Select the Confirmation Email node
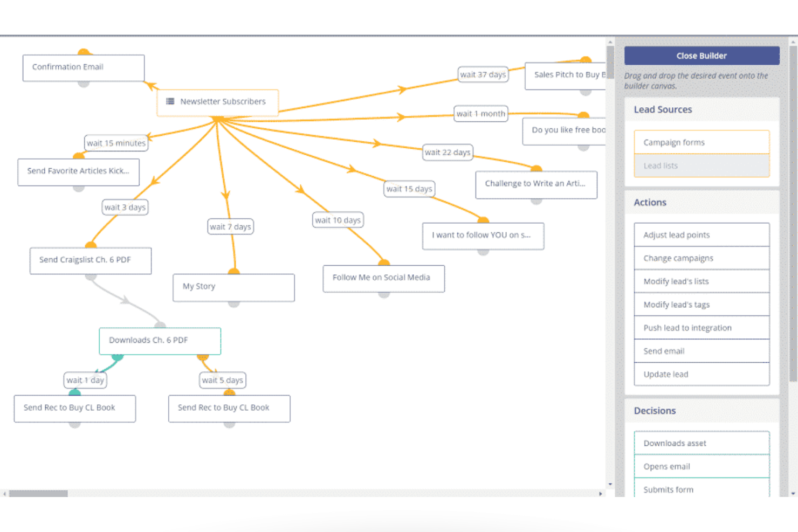Viewport: 798px width, 532px height. click(84, 68)
